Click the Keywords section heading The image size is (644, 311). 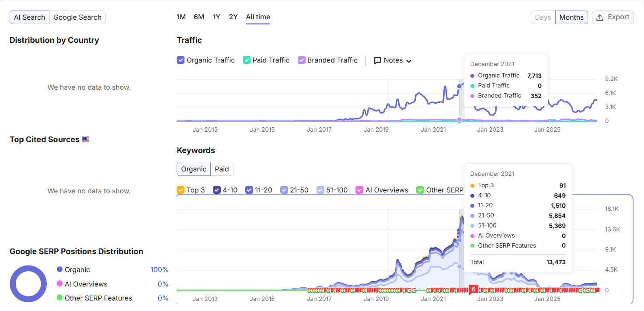point(196,150)
